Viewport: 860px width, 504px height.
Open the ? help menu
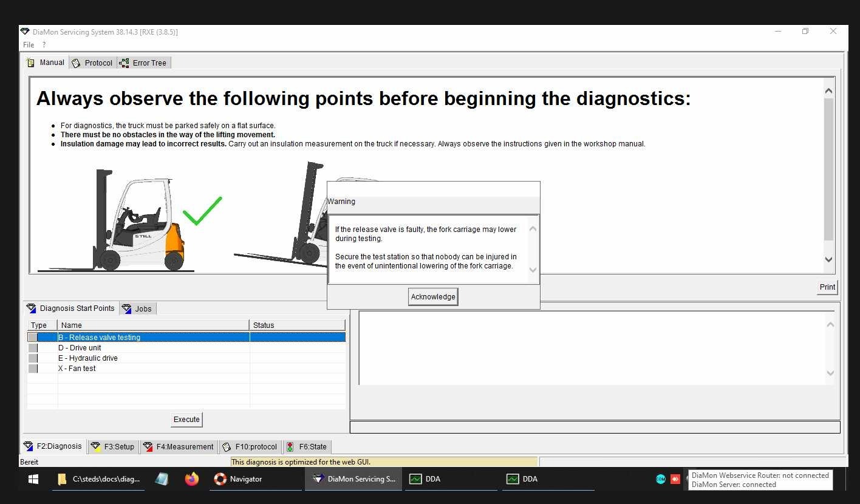(44, 45)
